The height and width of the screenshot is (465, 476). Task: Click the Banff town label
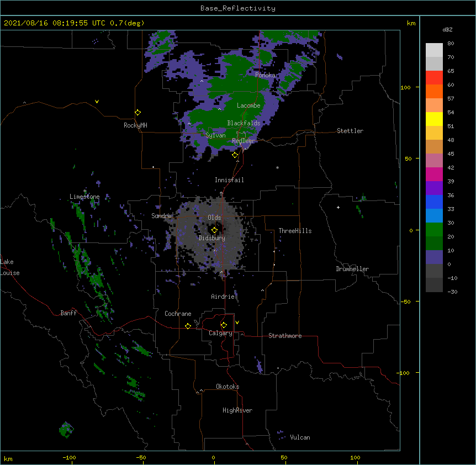pyautogui.click(x=68, y=313)
